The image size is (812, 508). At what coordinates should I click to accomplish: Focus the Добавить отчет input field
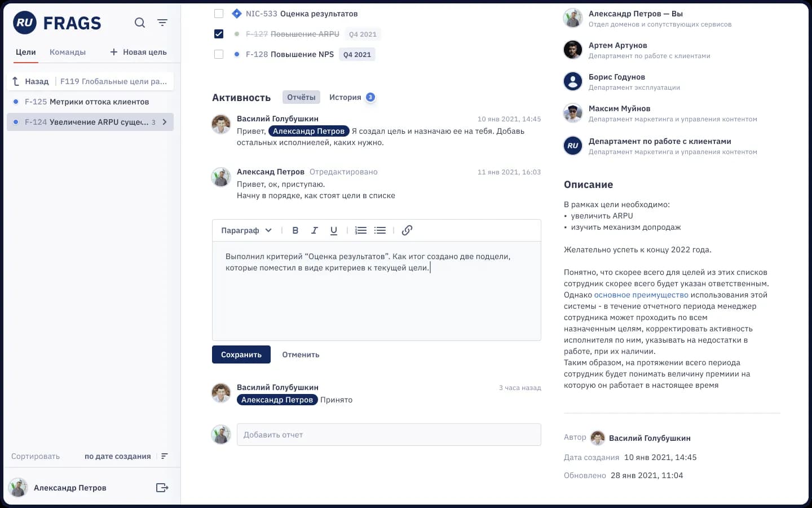pos(389,435)
